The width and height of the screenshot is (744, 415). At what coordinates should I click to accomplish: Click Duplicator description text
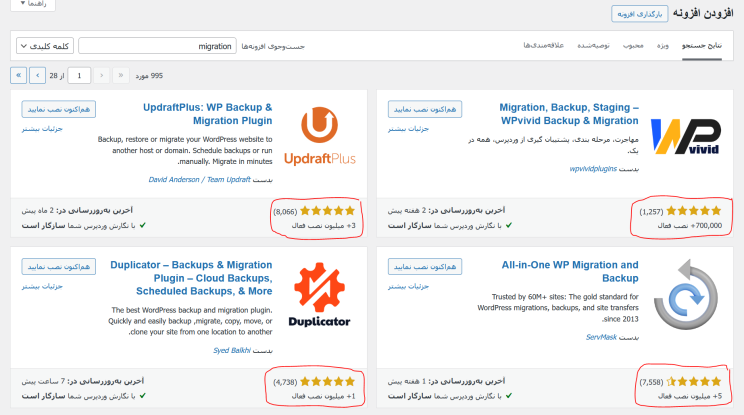190,321
